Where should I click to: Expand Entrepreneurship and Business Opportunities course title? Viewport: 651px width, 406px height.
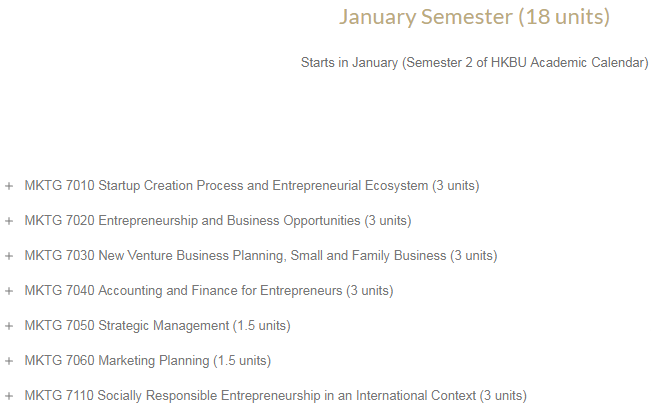coord(218,220)
